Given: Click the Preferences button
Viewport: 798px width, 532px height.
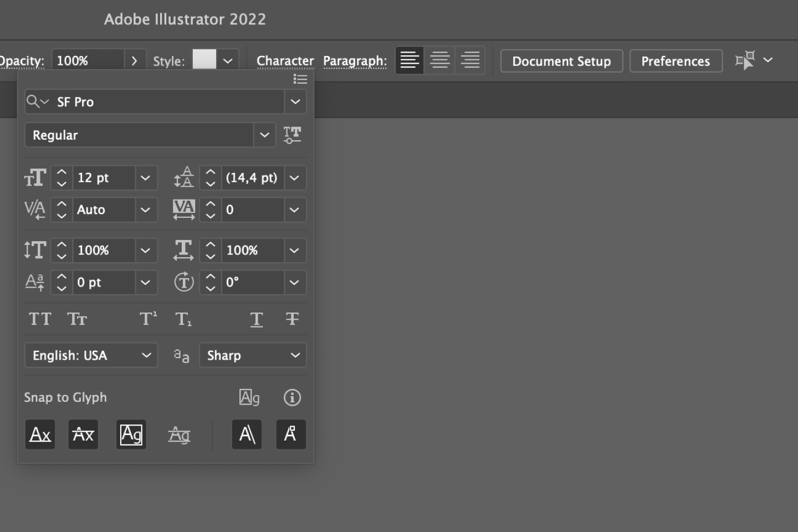Looking at the screenshot, I should pos(676,61).
